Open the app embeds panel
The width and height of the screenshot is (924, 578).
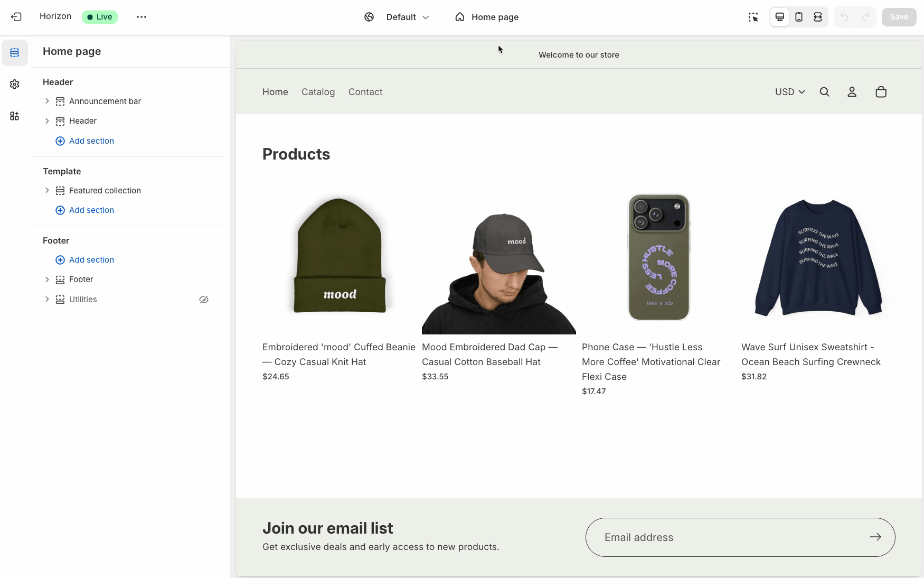click(x=15, y=116)
